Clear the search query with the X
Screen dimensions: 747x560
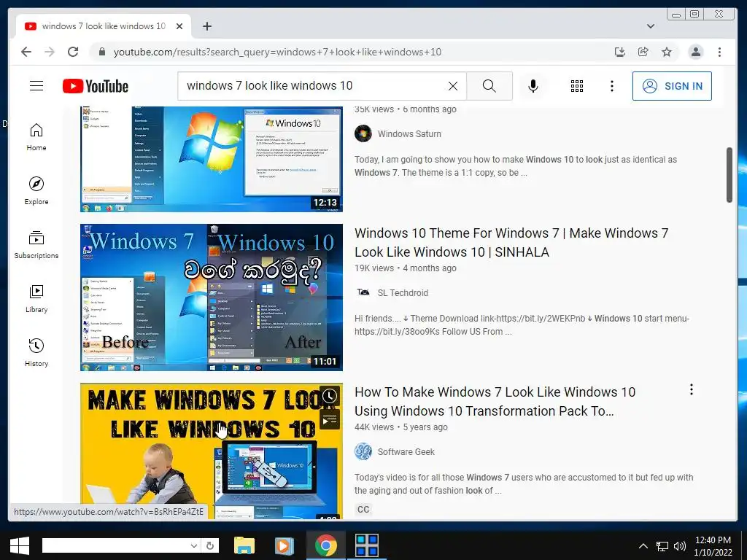tap(452, 86)
